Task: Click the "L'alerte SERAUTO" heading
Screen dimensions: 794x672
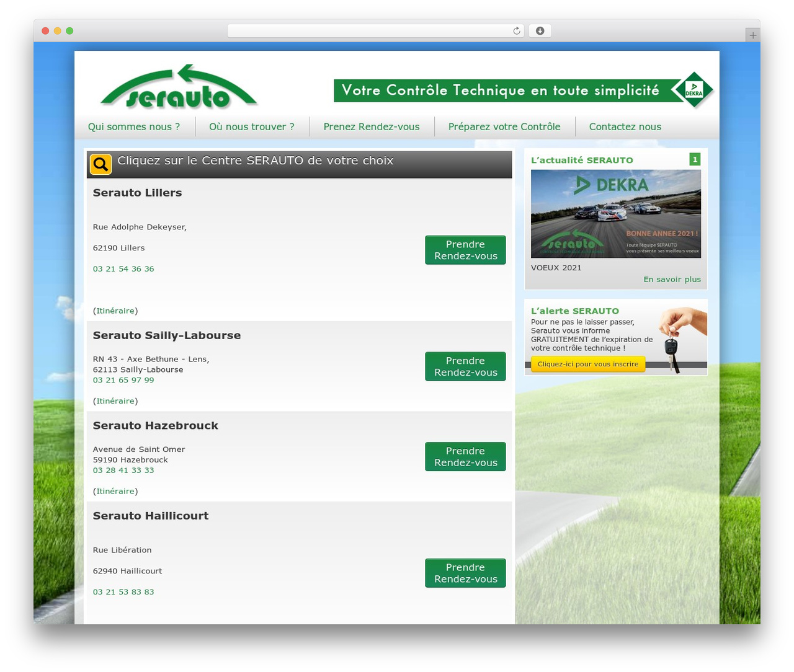Action: (x=575, y=311)
